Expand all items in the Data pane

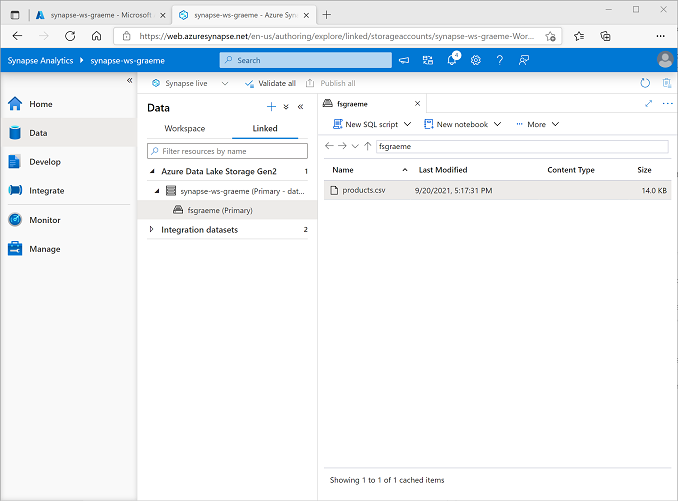click(x=286, y=107)
